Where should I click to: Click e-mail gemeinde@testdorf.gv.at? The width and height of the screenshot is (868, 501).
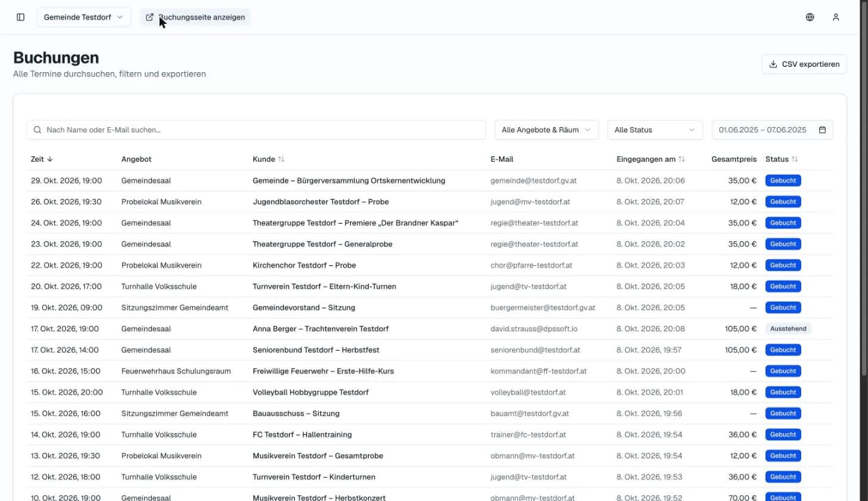tap(534, 181)
